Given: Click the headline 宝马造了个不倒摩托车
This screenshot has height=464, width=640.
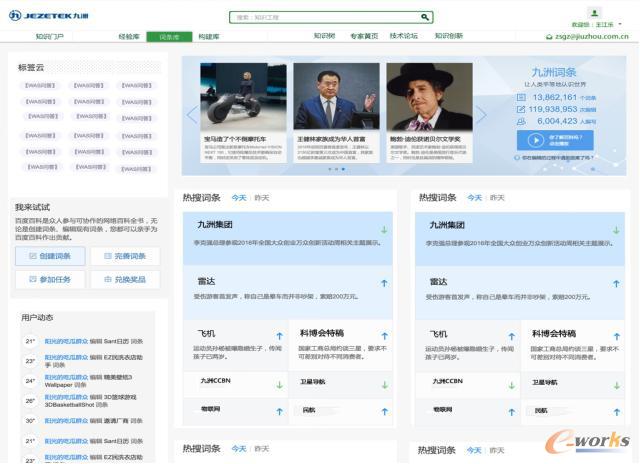Looking at the screenshot, I should tap(236, 139).
